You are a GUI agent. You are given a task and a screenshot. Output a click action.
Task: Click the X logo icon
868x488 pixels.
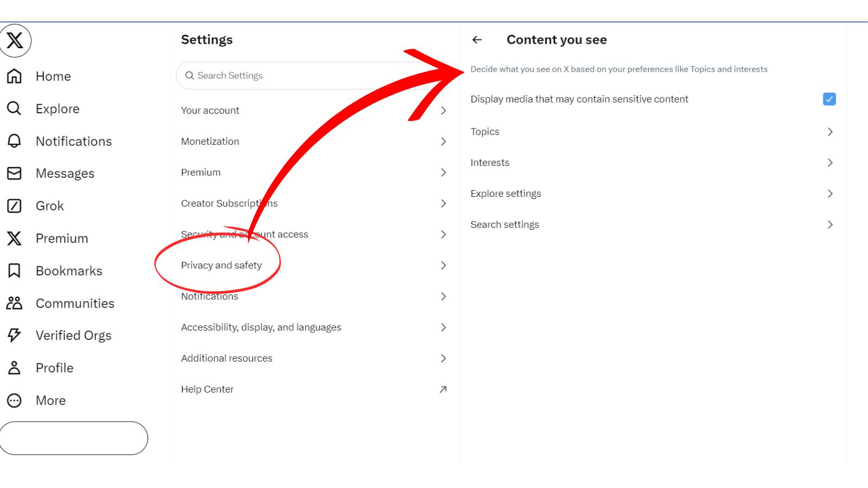pos(14,41)
